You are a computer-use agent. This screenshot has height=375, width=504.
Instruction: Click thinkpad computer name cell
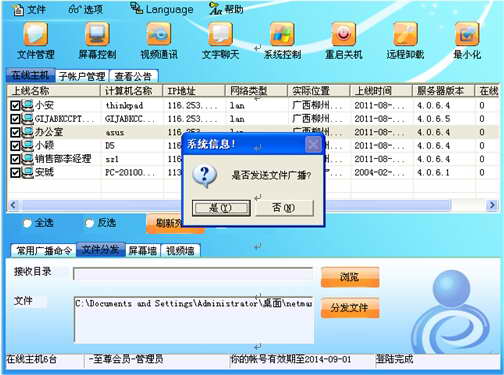point(124,106)
